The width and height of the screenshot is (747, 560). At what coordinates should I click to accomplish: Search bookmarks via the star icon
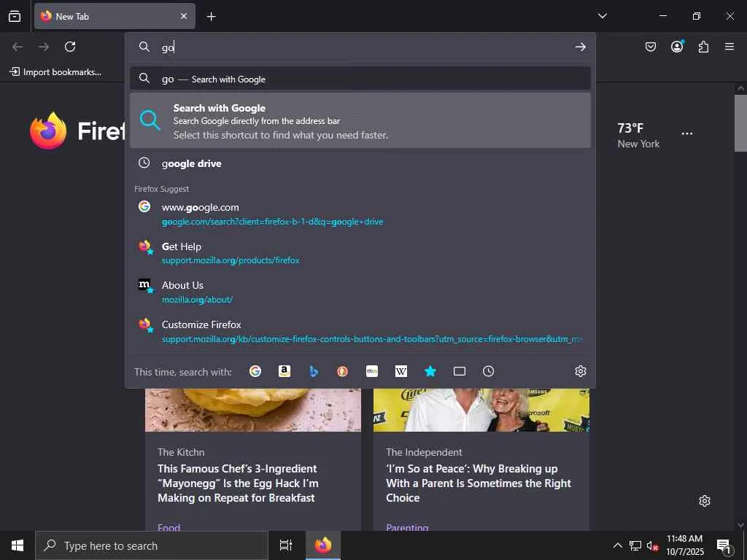430,371
